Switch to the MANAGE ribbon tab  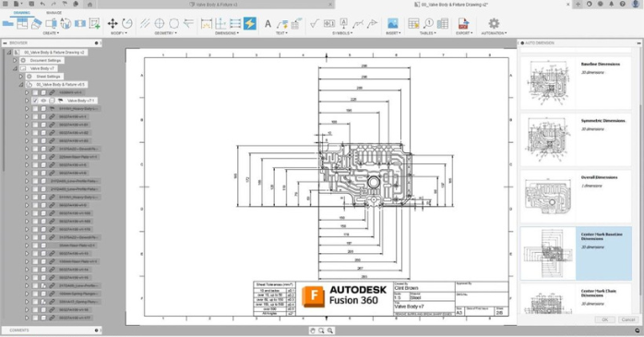coord(54,13)
